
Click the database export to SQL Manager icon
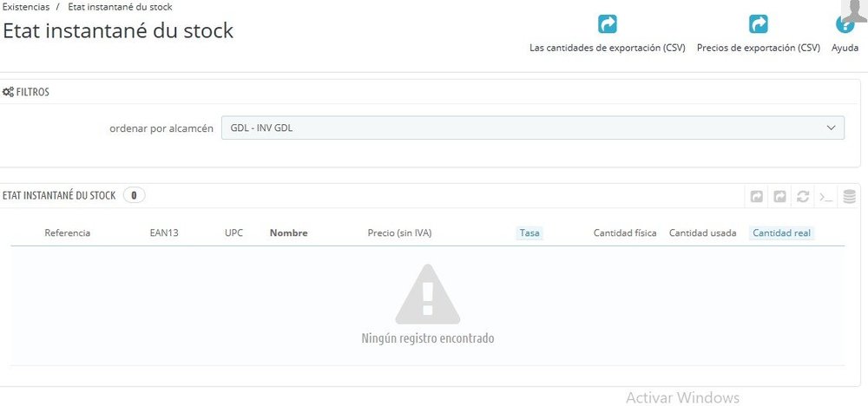click(x=849, y=196)
